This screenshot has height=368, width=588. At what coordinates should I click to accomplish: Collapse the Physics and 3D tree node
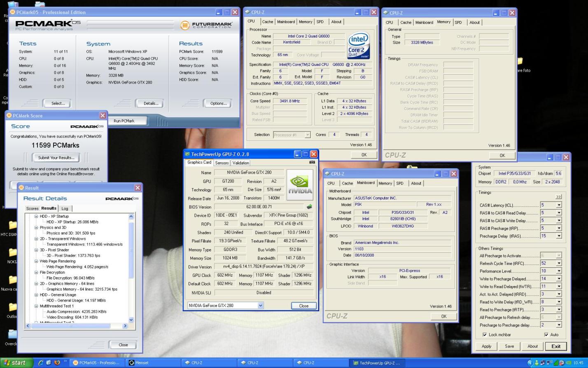36,227
